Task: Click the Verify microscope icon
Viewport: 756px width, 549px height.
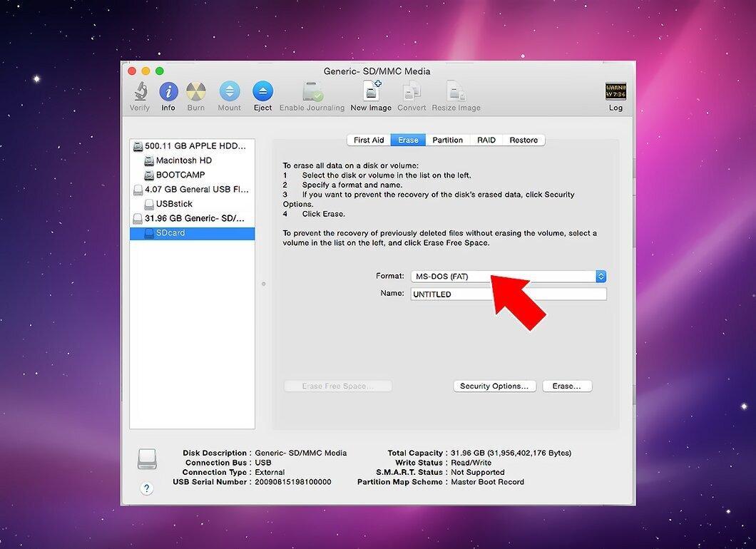Action: [141, 91]
